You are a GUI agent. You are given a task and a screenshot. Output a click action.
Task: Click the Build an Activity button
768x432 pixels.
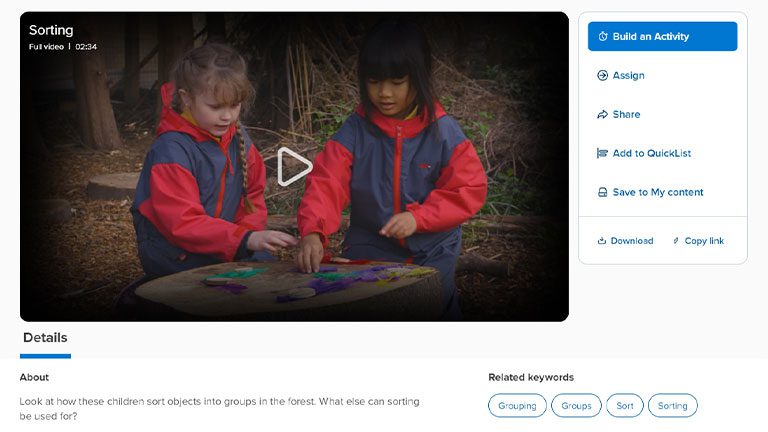click(662, 36)
